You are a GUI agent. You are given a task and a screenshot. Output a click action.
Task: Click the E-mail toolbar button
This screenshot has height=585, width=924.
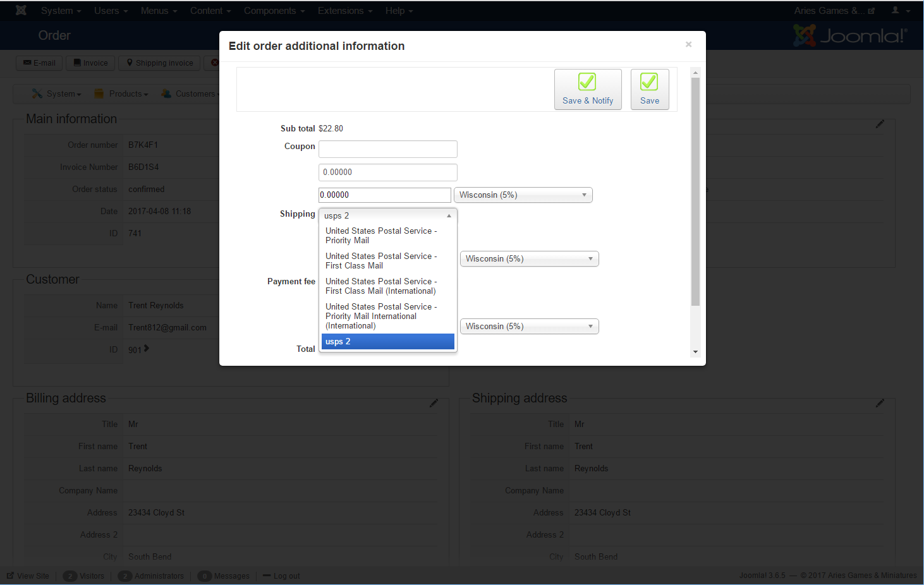[x=39, y=63]
